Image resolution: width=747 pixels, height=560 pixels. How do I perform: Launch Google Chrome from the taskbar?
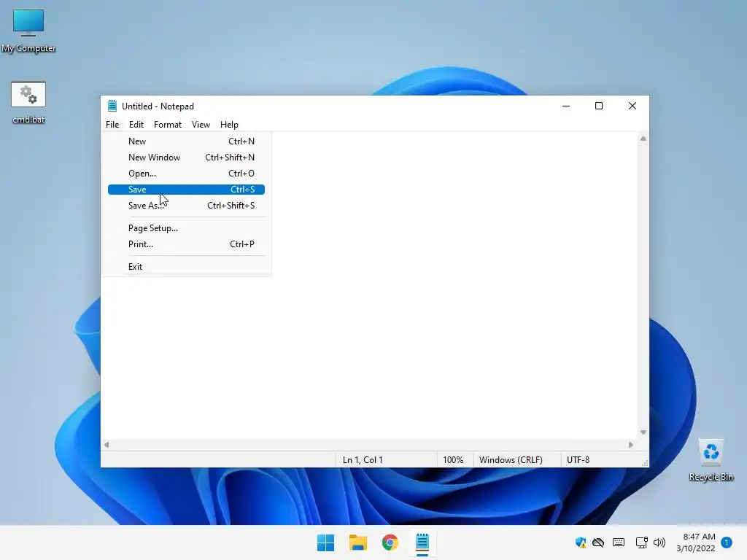pyautogui.click(x=390, y=542)
